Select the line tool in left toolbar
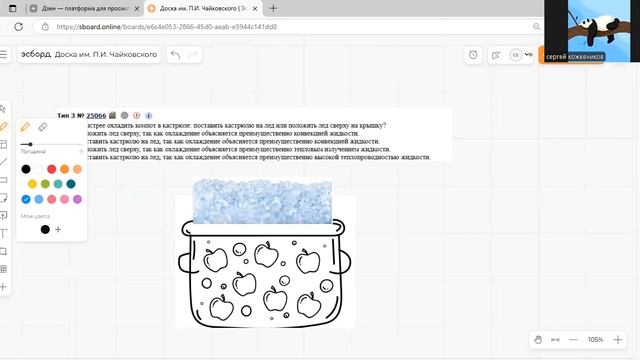Screen dimensions: 640x360 pos(3,162)
